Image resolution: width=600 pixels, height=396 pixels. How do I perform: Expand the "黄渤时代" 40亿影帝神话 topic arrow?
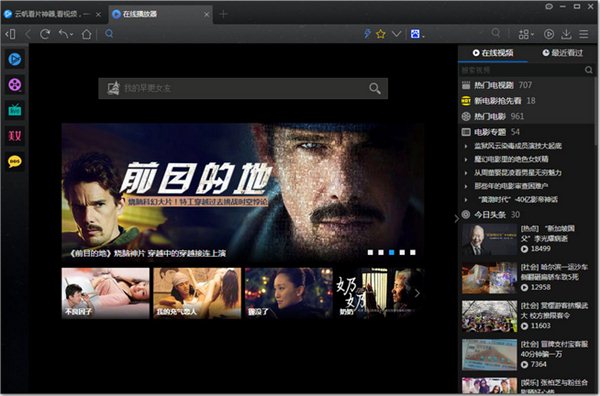point(466,199)
